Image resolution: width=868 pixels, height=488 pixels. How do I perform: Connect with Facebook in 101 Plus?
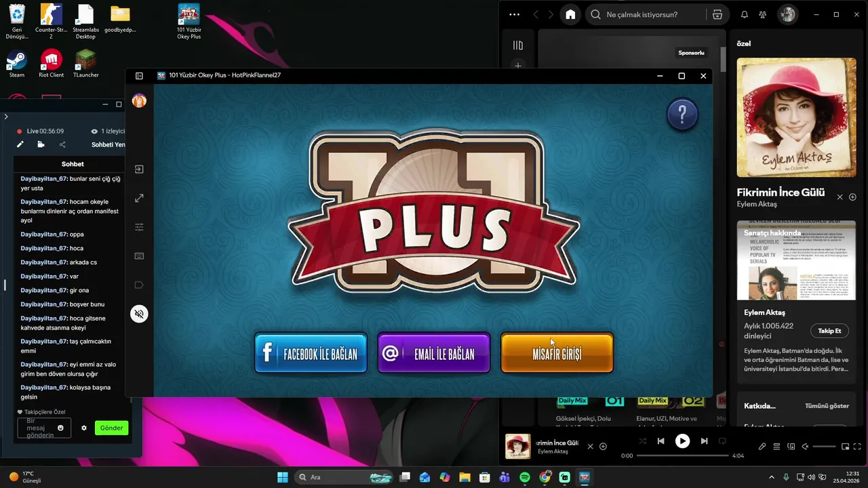click(x=311, y=353)
